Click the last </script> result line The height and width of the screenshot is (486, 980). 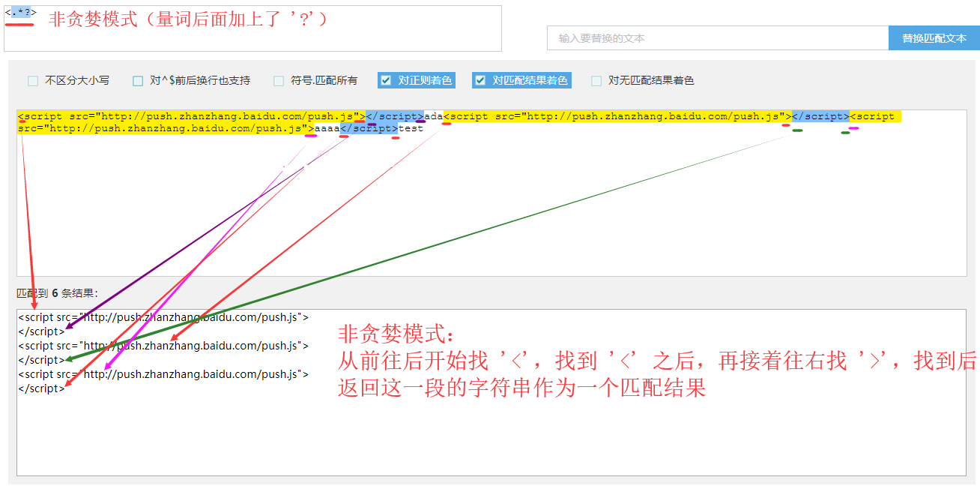coord(41,388)
